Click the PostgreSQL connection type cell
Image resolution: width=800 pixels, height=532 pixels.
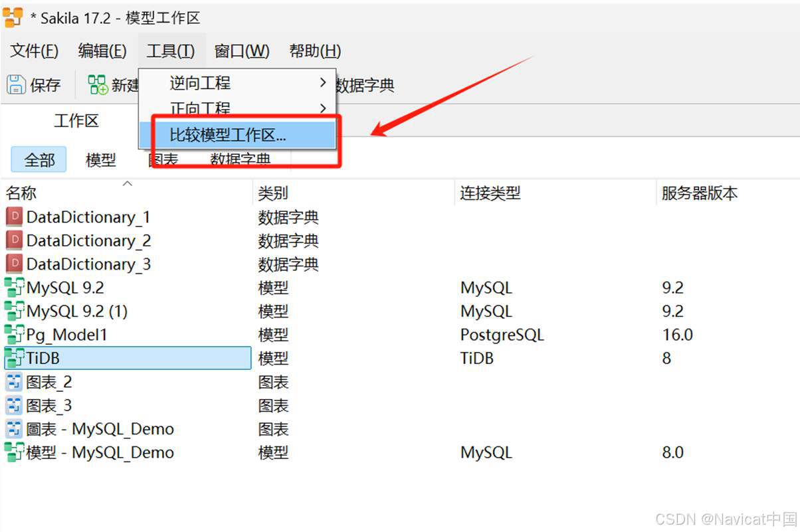pyautogui.click(x=502, y=335)
